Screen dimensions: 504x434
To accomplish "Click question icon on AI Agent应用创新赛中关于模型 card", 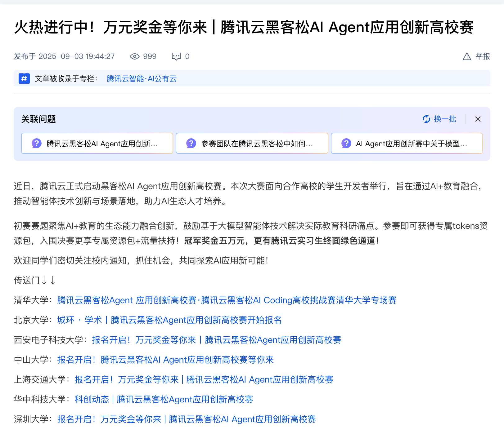I will click(x=346, y=143).
